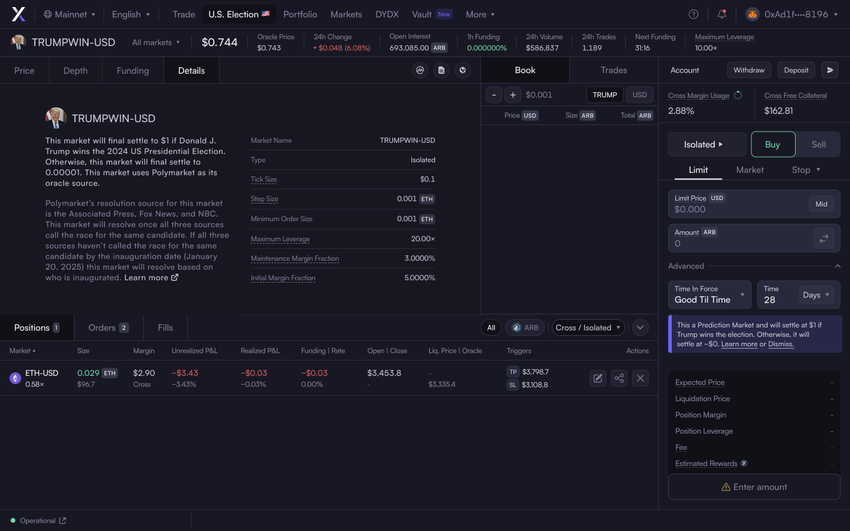The width and height of the screenshot is (850, 531).
Task: Switch to the Funding tab
Action: tap(133, 70)
